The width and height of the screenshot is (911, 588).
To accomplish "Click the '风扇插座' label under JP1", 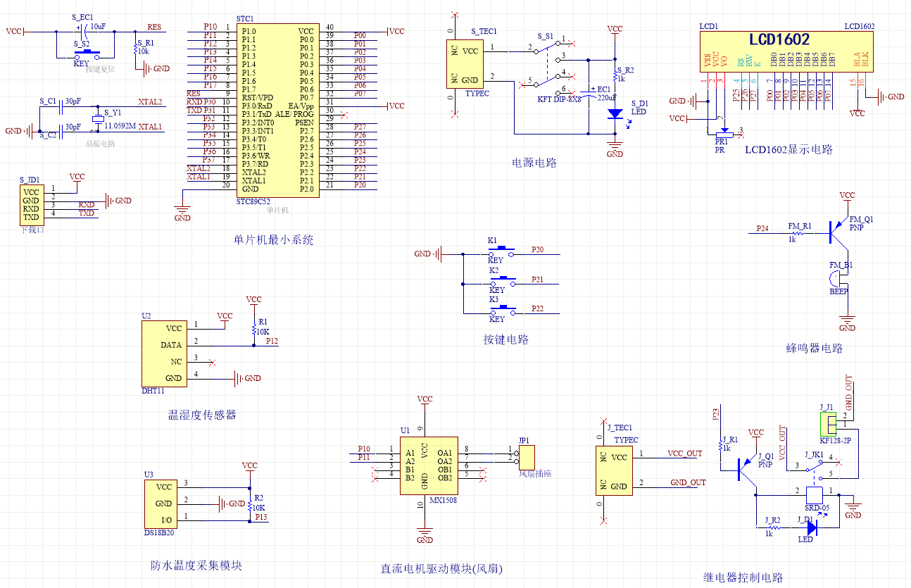I will [x=535, y=474].
